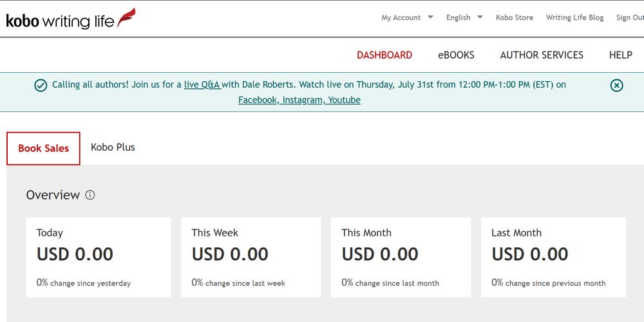Click '0% change since last week' text
This screenshot has width=644, height=322.
(x=238, y=283)
